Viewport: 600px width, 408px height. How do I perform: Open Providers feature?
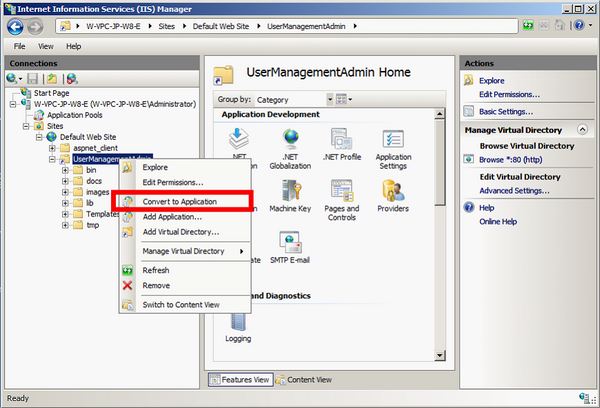[x=393, y=196]
